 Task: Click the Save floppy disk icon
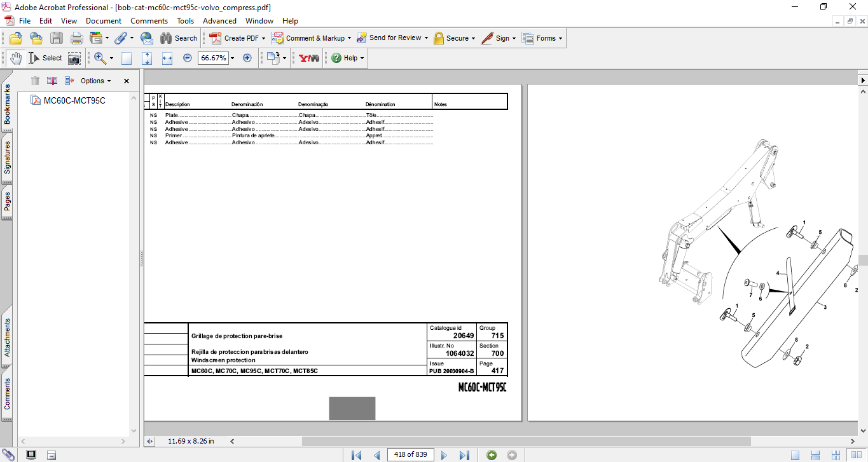(x=57, y=38)
